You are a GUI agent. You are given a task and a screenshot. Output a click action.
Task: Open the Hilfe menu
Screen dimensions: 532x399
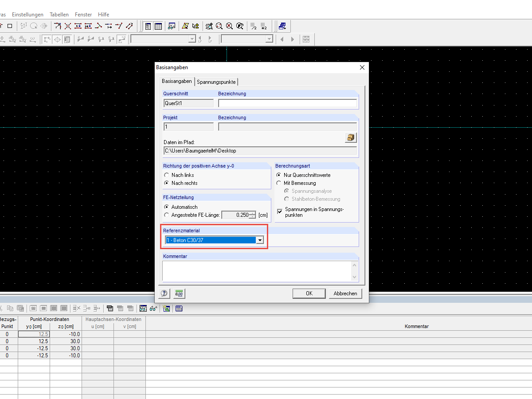103,15
